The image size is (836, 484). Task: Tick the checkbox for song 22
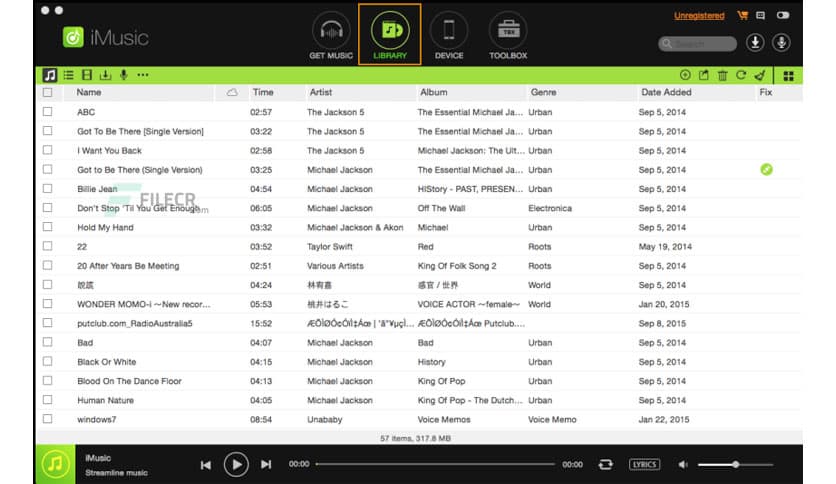(x=47, y=246)
